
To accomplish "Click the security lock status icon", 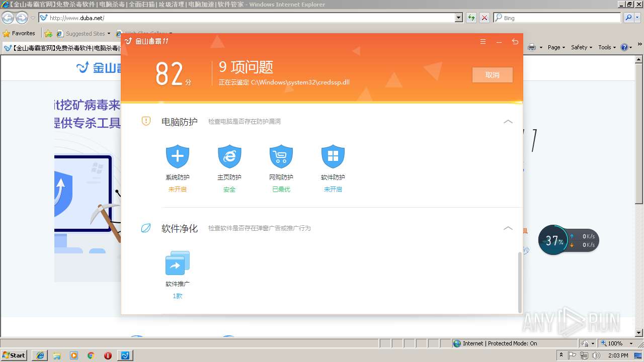I will pyautogui.click(x=585, y=343).
